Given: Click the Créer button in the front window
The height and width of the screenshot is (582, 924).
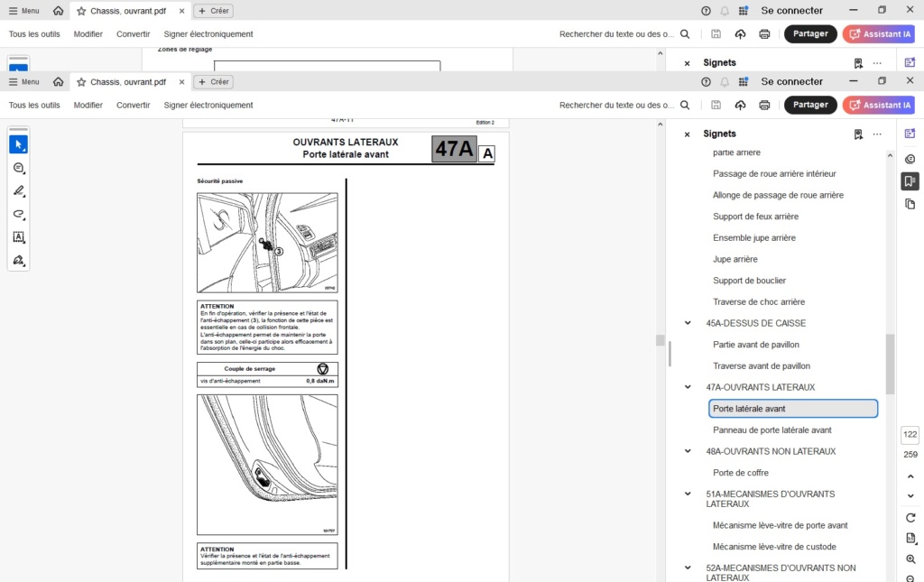Looking at the screenshot, I should (213, 82).
